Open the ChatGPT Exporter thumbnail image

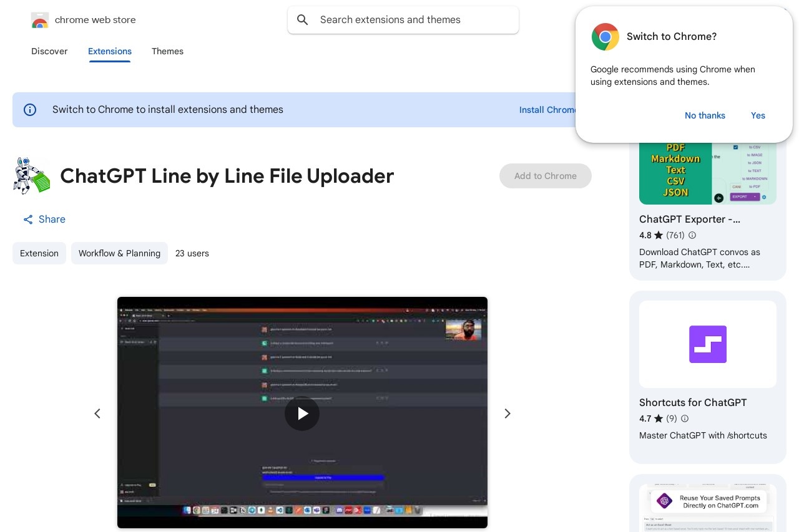pyautogui.click(x=708, y=173)
